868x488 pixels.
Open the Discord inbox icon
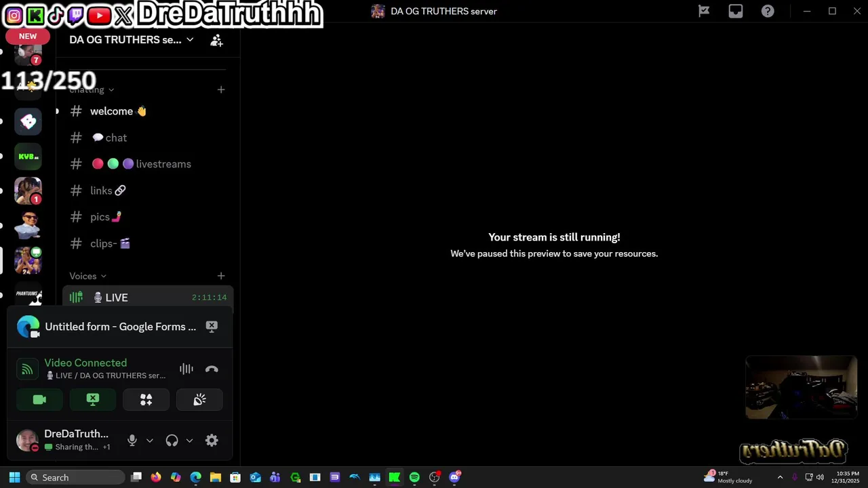736,11
